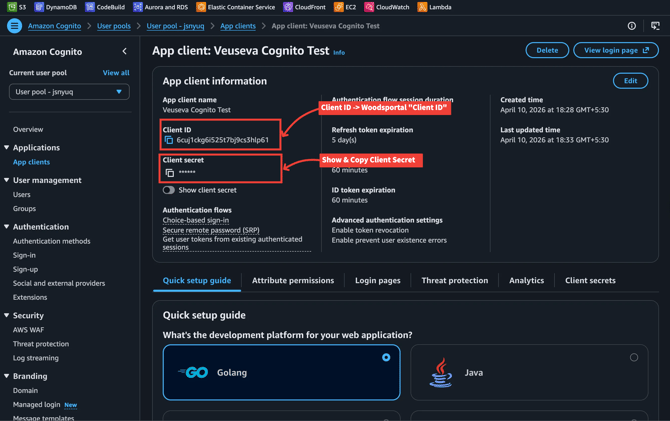
Task: Collapse the Applications section in sidebar
Action: point(6,147)
